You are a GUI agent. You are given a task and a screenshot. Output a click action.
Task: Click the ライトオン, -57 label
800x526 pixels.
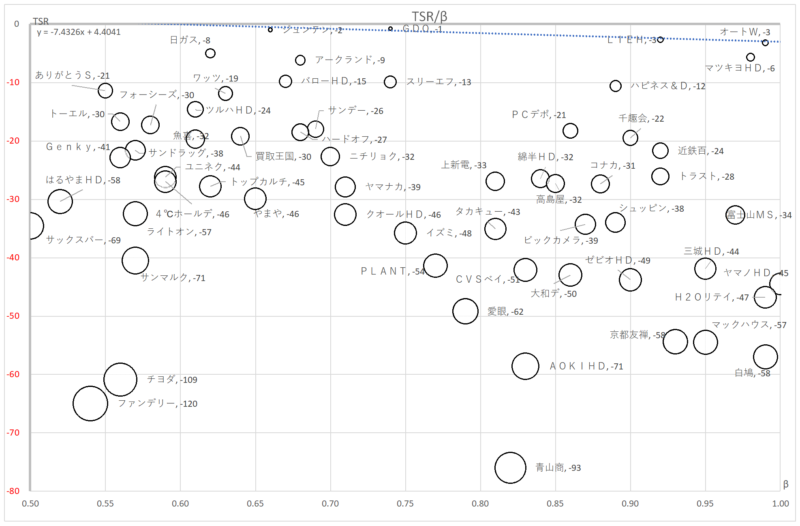coord(179,232)
